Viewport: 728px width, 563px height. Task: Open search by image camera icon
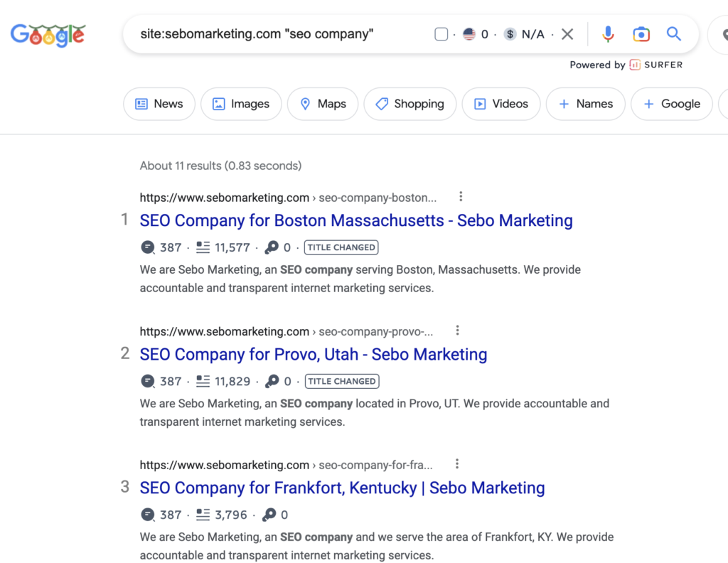point(641,34)
